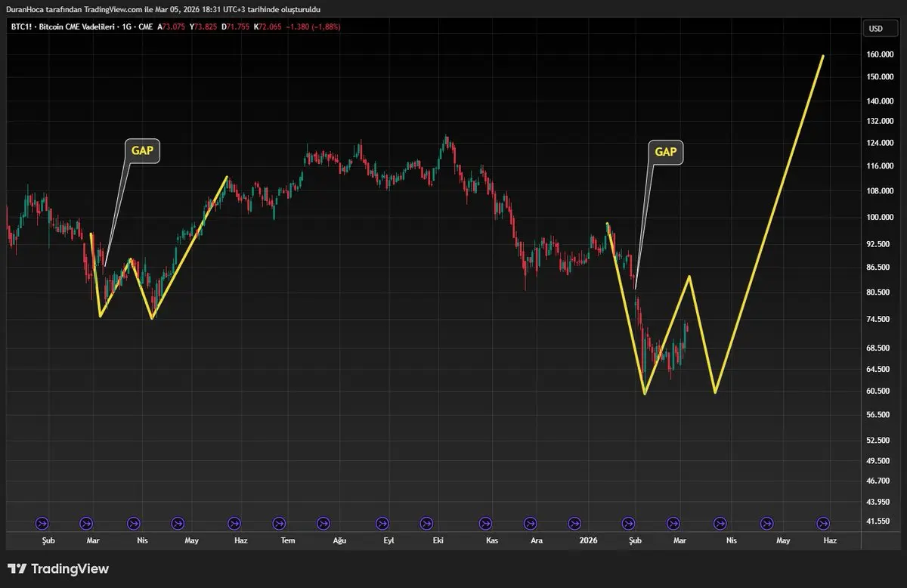This screenshot has height=588, width=907.
Task: Click the D71.755 low value in header
Action: coord(236,26)
